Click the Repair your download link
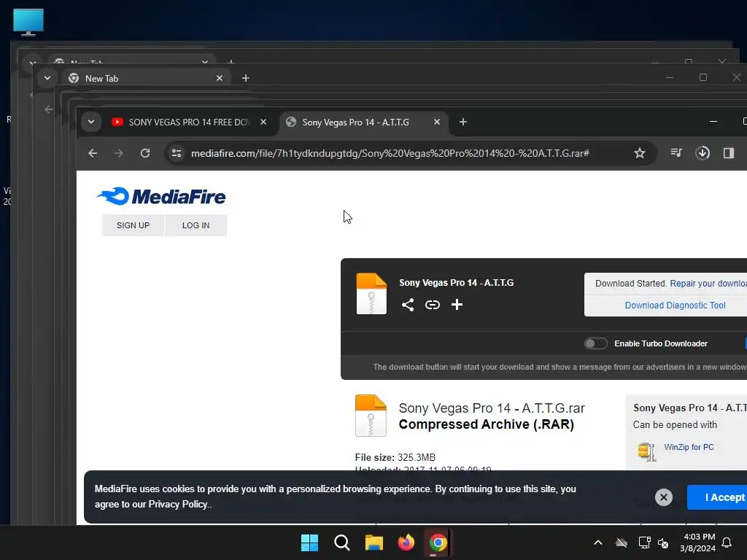The height and width of the screenshot is (560, 747). 708,284
